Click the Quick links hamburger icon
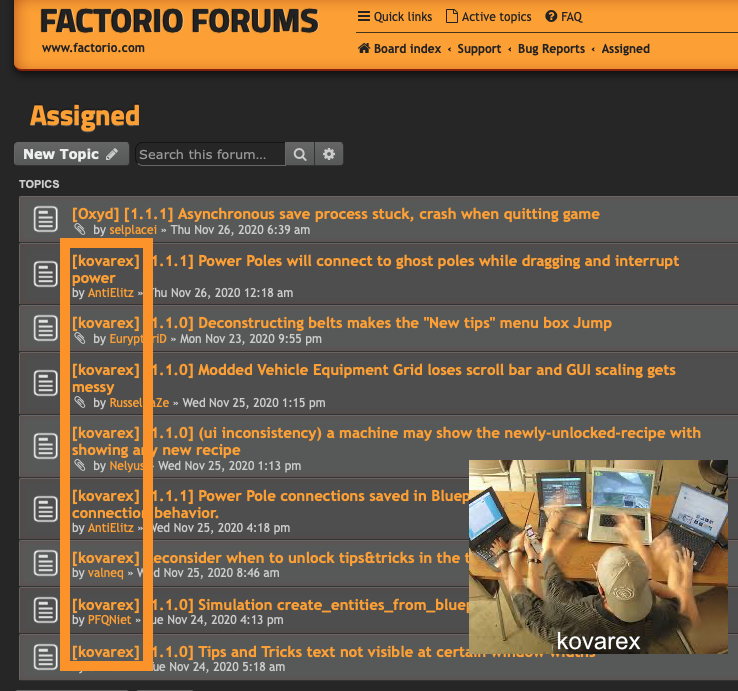 363,16
